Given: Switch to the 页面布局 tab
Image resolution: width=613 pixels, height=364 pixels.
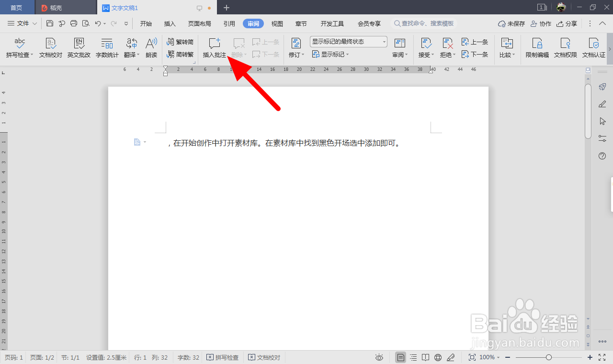Looking at the screenshot, I should [200, 23].
